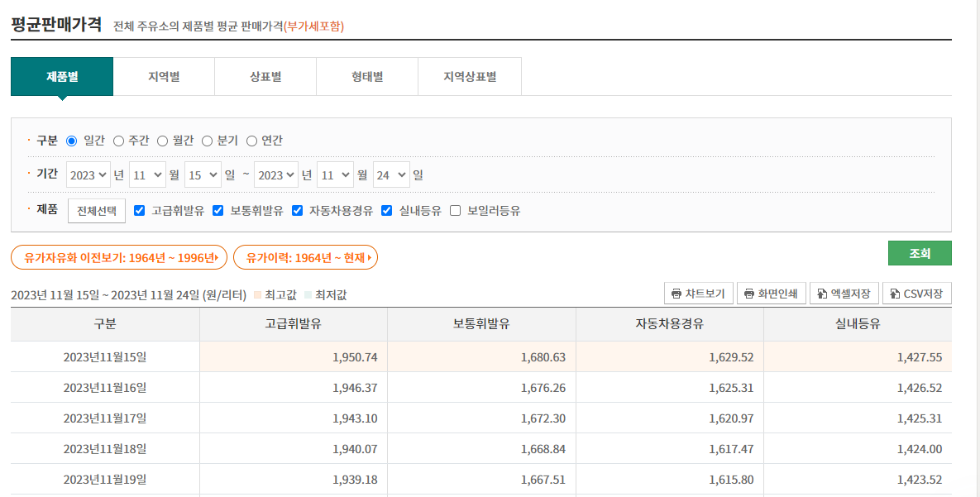
Task: Click the 2023년11월16일 row label
Action: click(x=105, y=388)
